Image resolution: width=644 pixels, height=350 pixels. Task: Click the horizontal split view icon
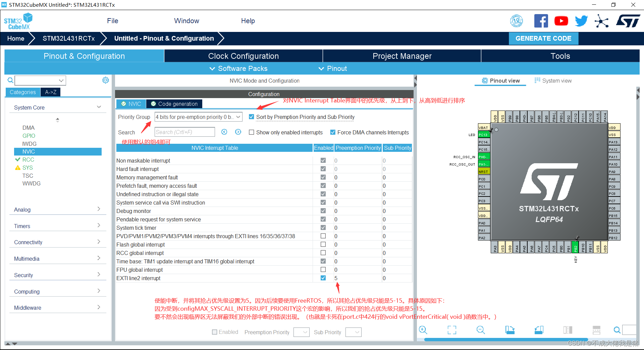(x=596, y=330)
